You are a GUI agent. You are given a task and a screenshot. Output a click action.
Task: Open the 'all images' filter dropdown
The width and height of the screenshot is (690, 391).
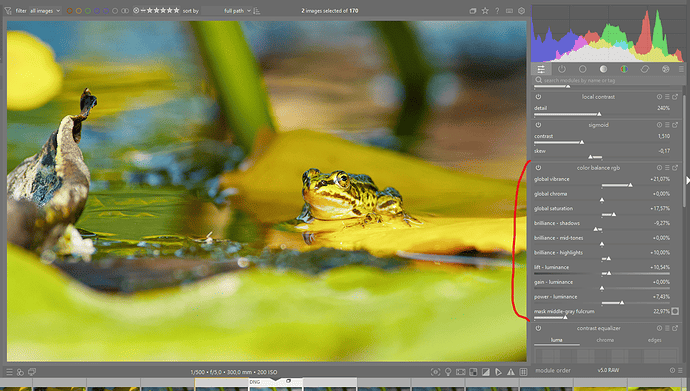(x=45, y=11)
